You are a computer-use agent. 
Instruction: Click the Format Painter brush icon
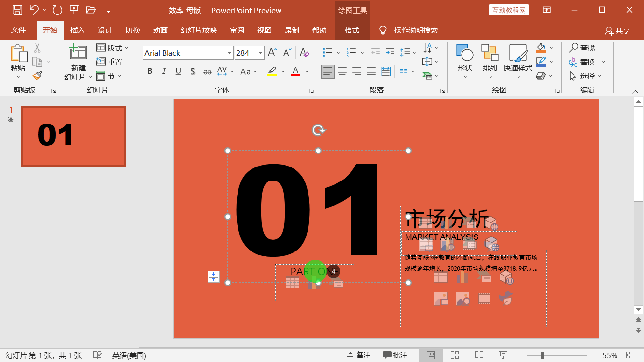[x=37, y=75]
